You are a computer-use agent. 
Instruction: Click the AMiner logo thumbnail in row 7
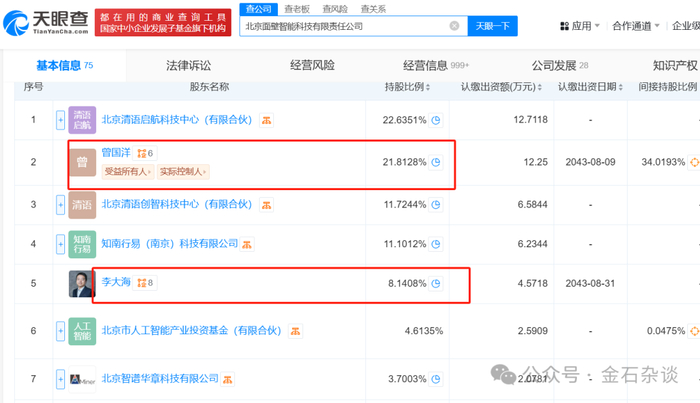click(82, 379)
